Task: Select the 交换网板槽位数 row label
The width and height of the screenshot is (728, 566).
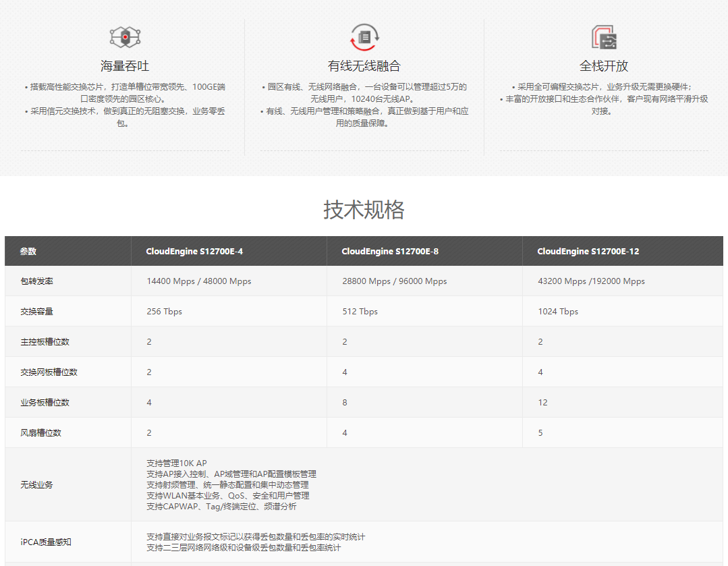Action: (x=49, y=372)
